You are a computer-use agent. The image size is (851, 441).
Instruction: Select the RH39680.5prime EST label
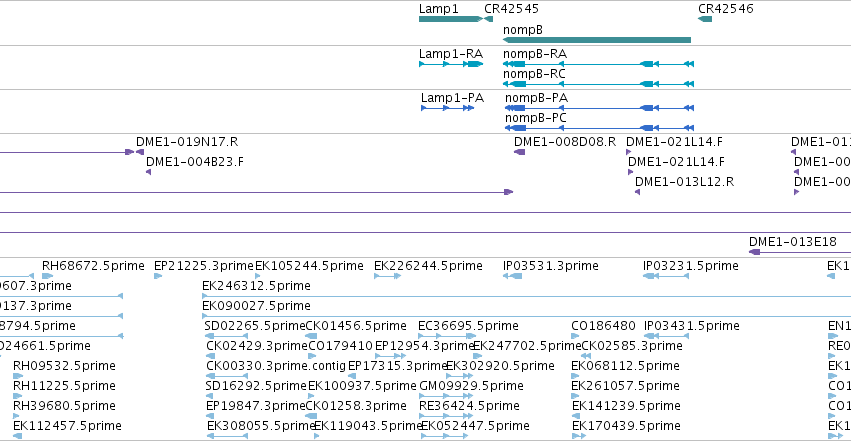(x=64, y=406)
